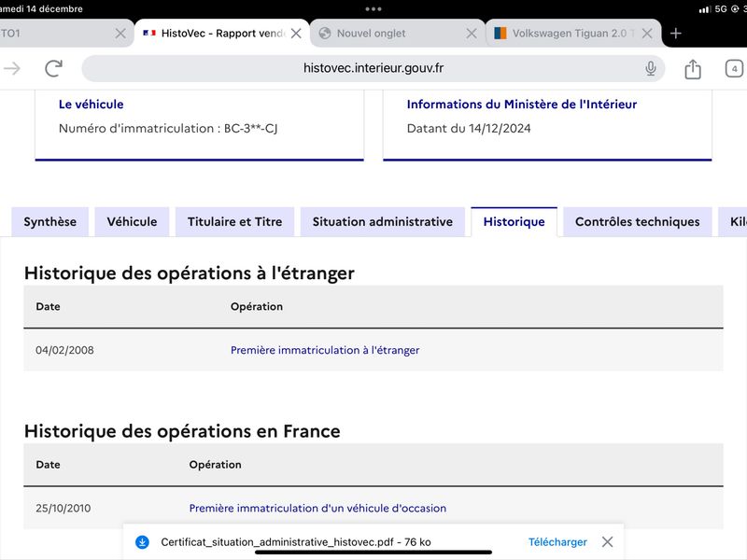Screen dimensions: 747x560
Task: Click Première immatriculation à l'étranger
Action: click(325, 350)
